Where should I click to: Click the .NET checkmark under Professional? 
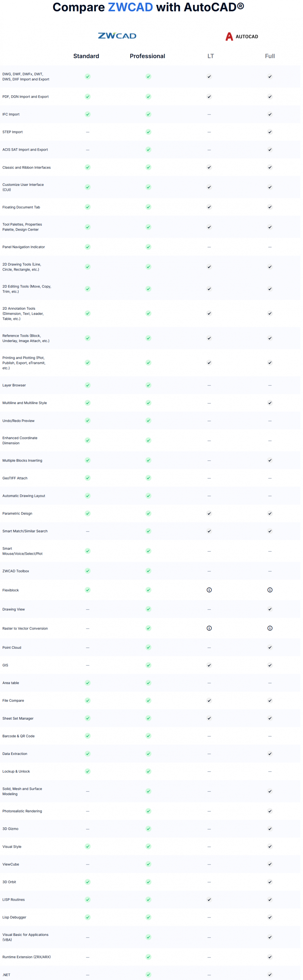[x=148, y=974]
